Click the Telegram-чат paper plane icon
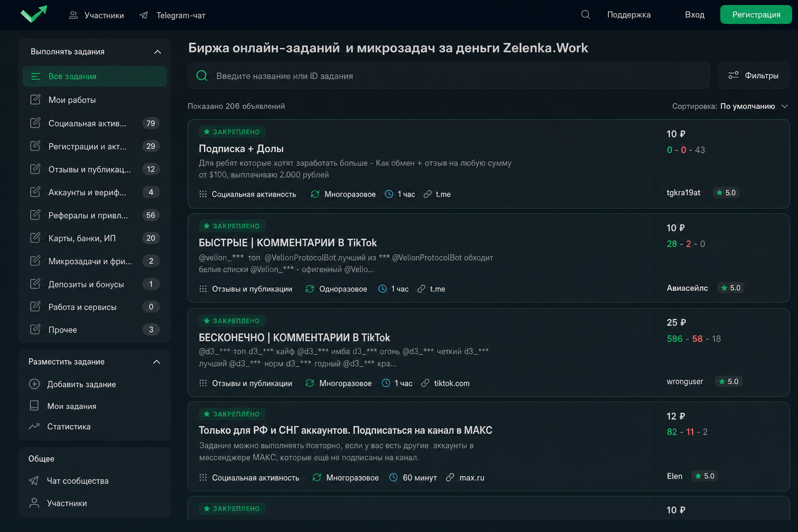 point(144,15)
